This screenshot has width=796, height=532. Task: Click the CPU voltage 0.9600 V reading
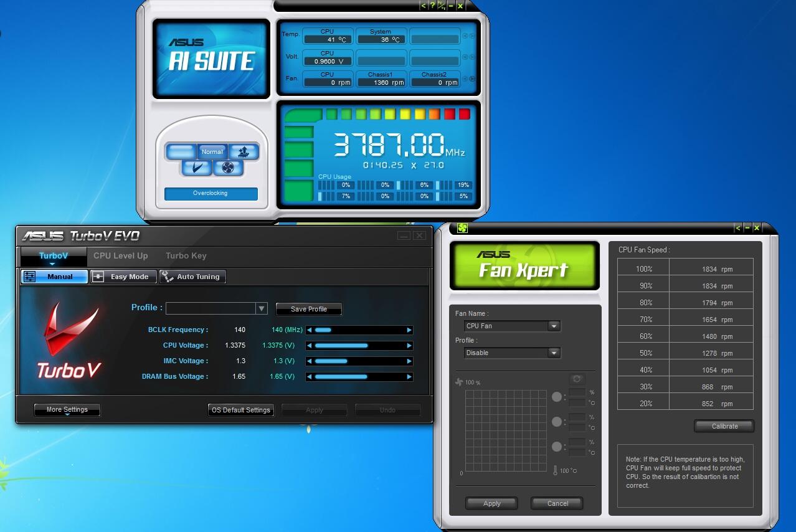click(x=328, y=61)
